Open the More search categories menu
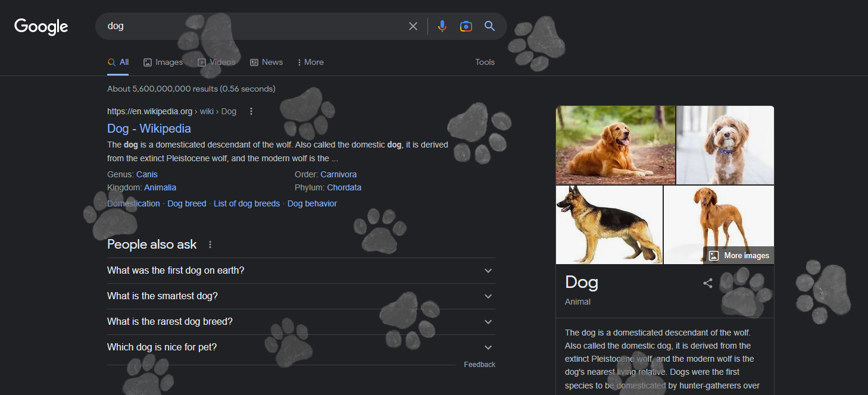This screenshot has height=395, width=868. [310, 62]
